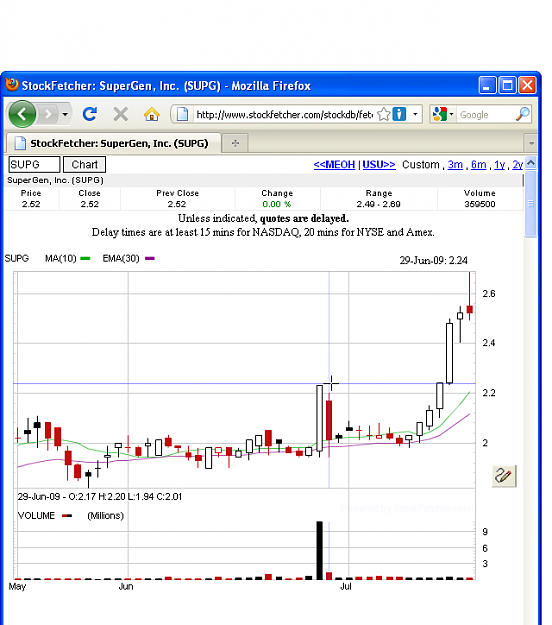Maximize the Firefox window
The width and height of the screenshot is (552, 625).
pos(507,85)
